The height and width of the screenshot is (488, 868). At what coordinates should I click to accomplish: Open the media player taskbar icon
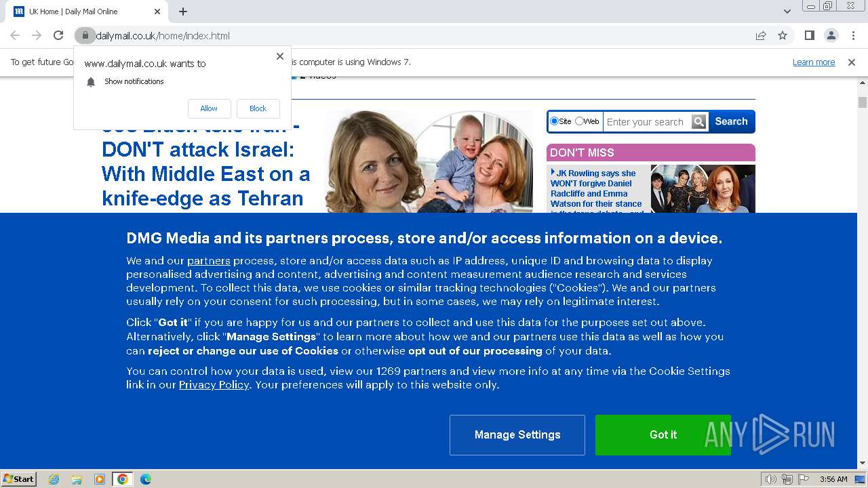click(100, 479)
